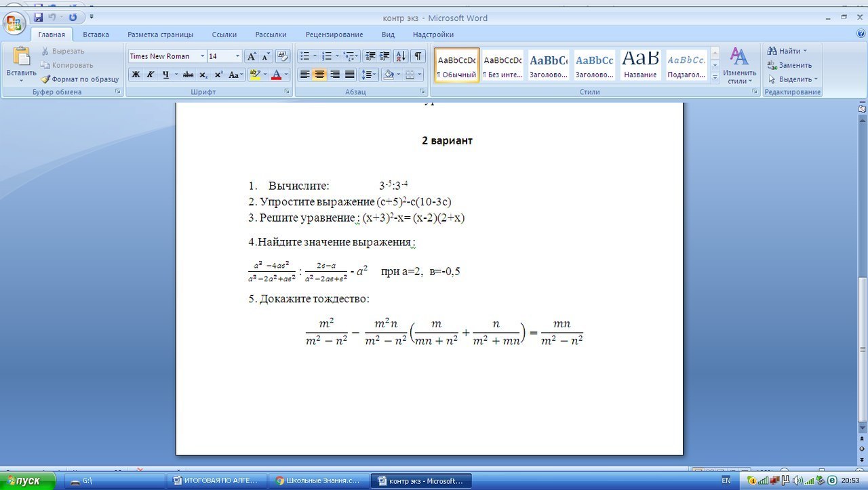Align the paragraph to the center
868x490 pixels.
coord(319,75)
